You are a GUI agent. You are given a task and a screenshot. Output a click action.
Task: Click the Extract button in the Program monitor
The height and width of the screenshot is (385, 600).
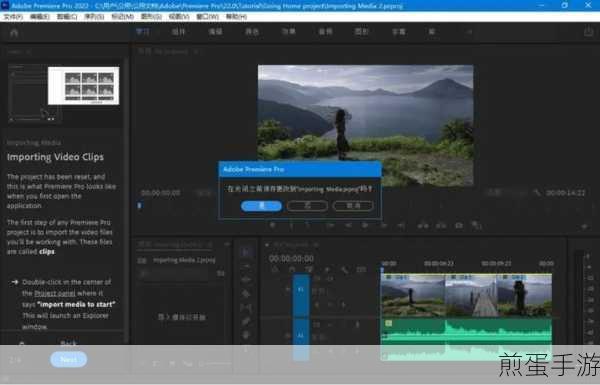tap(441, 225)
